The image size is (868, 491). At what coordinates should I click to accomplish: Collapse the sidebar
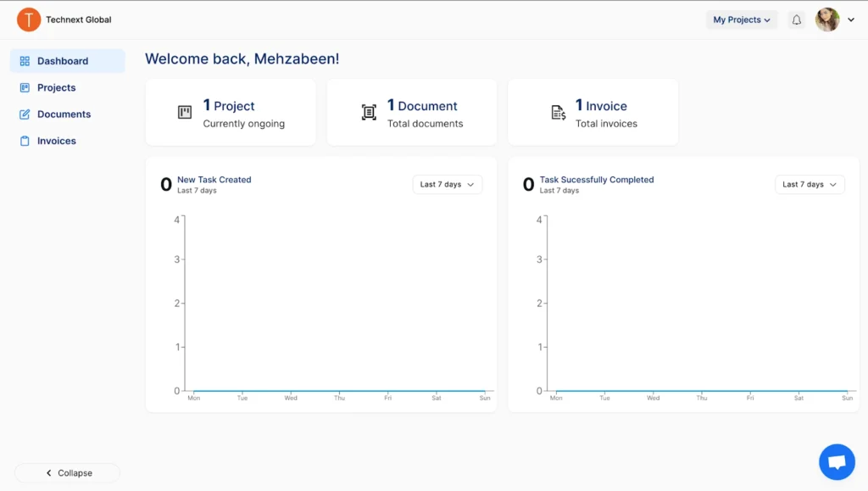[68, 473]
